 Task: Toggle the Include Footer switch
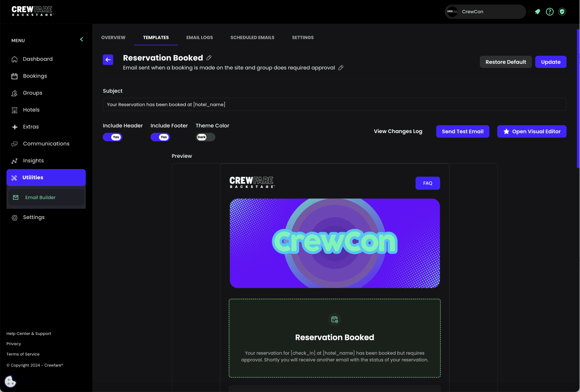pos(160,137)
